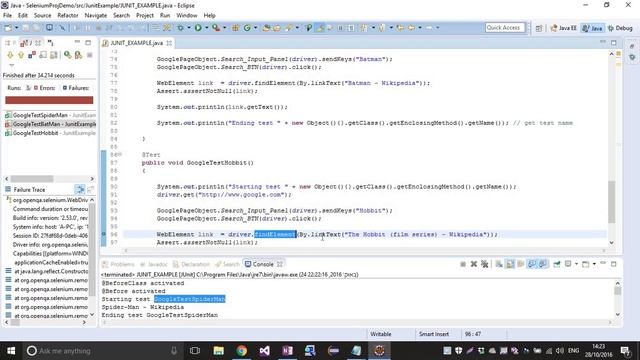Viewport: 640px width, 360px height.
Task: Toggle Word Wrap in Console toolbar
Action: click(x=520, y=264)
